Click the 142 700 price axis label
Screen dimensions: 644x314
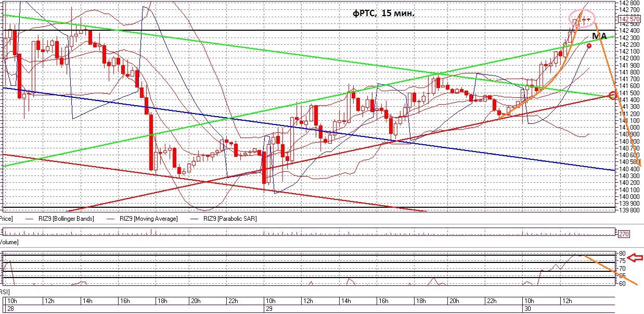(x=630, y=10)
